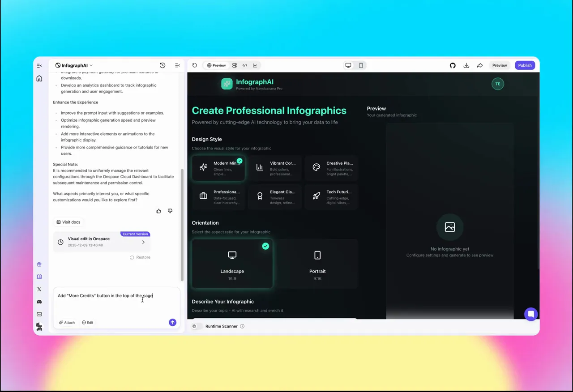Open the Visit docs link
The image size is (573, 392).
[x=68, y=222]
